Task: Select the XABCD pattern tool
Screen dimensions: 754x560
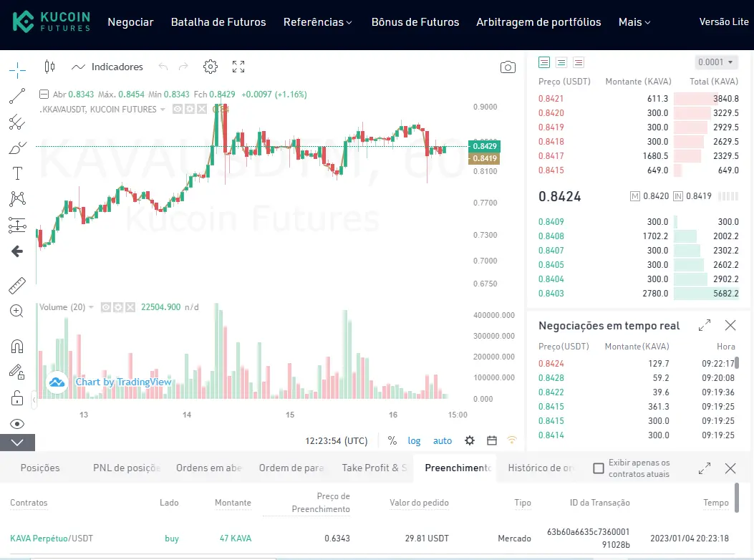Action: pyautogui.click(x=17, y=198)
